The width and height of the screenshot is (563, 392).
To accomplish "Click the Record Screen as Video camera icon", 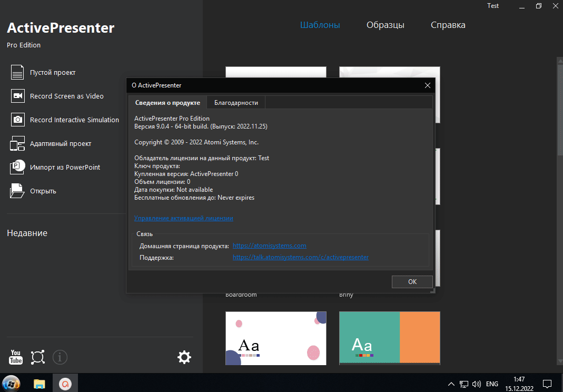I will pos(17,96).
